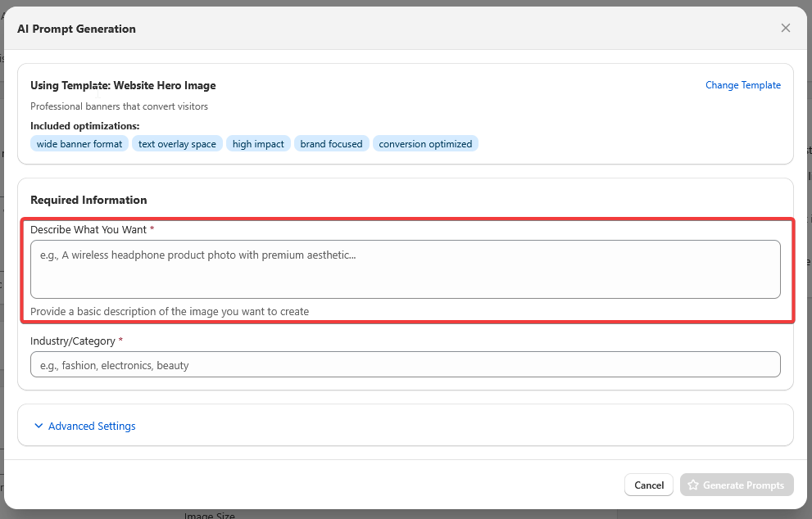The height and width of the screenshot is (519, 812).
Task: Click the 'Describe What You Want' field label
Action: (88, 229)
